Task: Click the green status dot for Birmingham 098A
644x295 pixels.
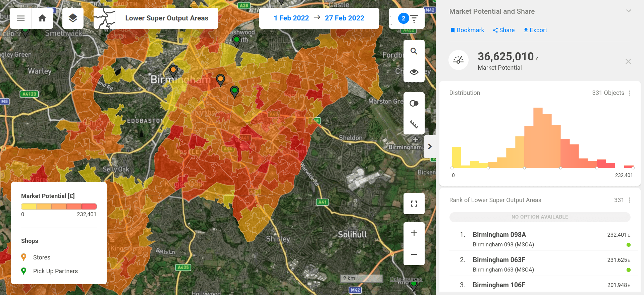Action: coord(628,245)
